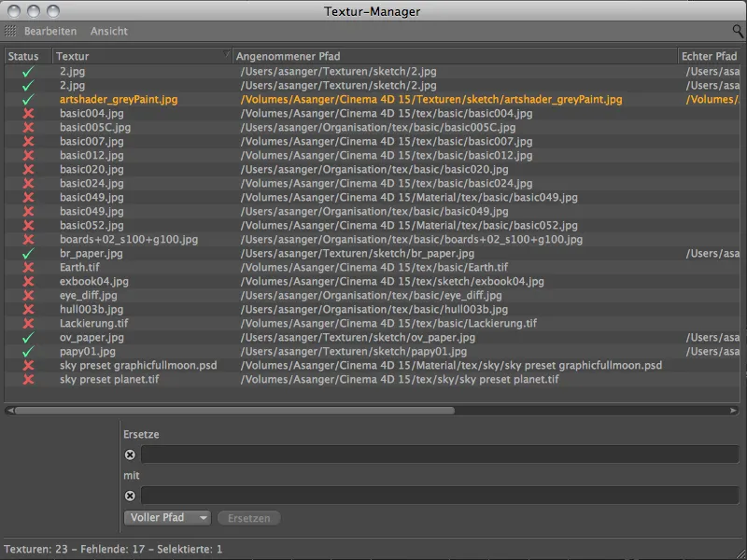The height and width of the screenshot is (560, 747).
Task: Select the basic005C.jpg texture name
Action: coord(95,128)
